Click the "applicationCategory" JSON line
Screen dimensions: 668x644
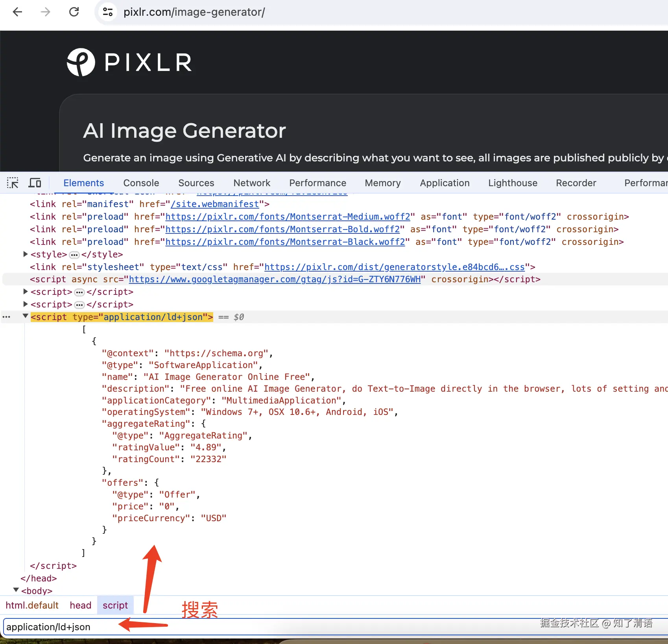coord(224,400)
